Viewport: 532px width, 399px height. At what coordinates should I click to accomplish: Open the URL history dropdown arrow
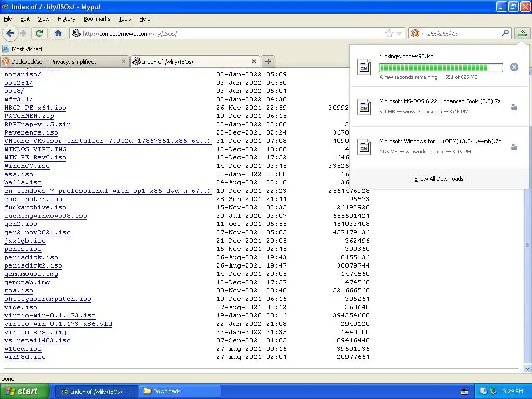click(400, 33)
